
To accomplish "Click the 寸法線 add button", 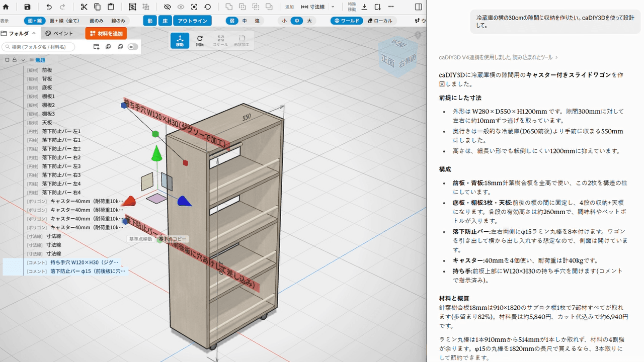I will point(312,7).
